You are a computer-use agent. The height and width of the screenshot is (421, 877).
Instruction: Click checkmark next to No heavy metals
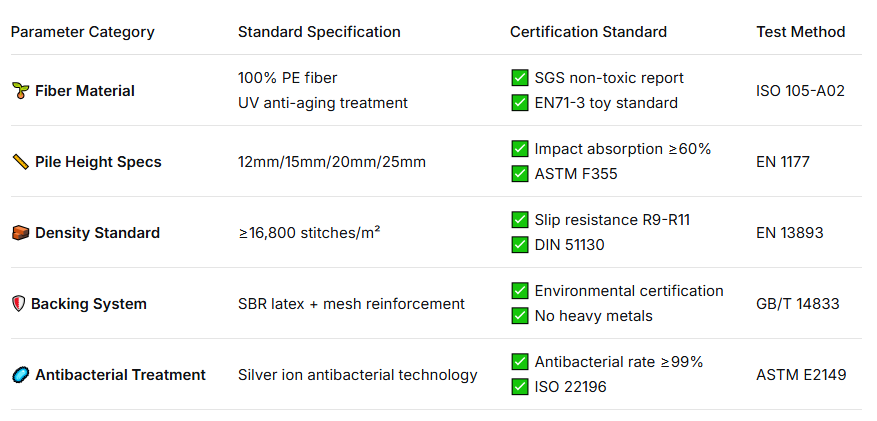519,316
